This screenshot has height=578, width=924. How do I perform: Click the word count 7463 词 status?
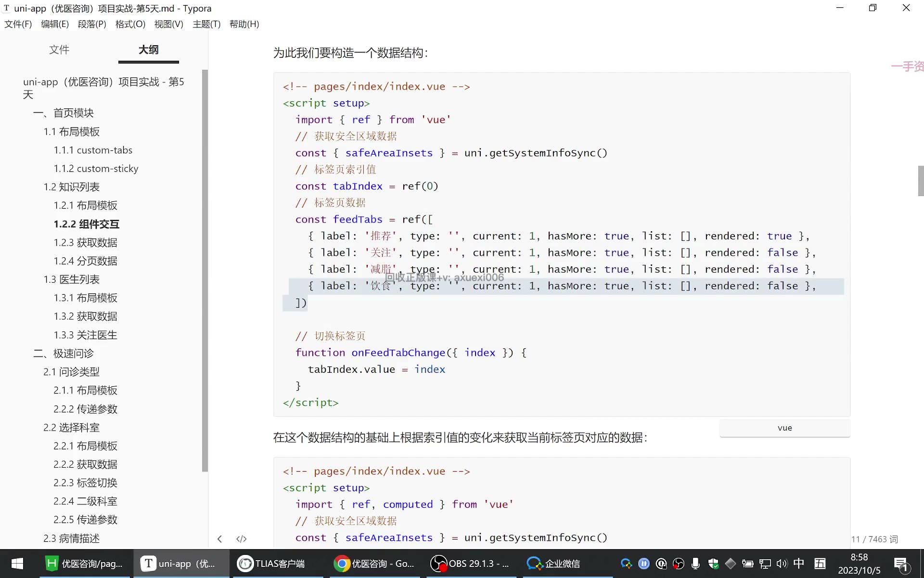tap(874, 539)
